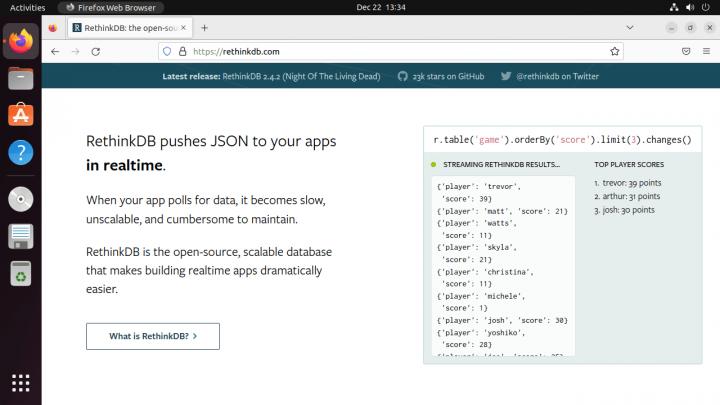720x405 pixels.
Task: Click the 'What is RethinkDB?' button
Action: [152, 336]
